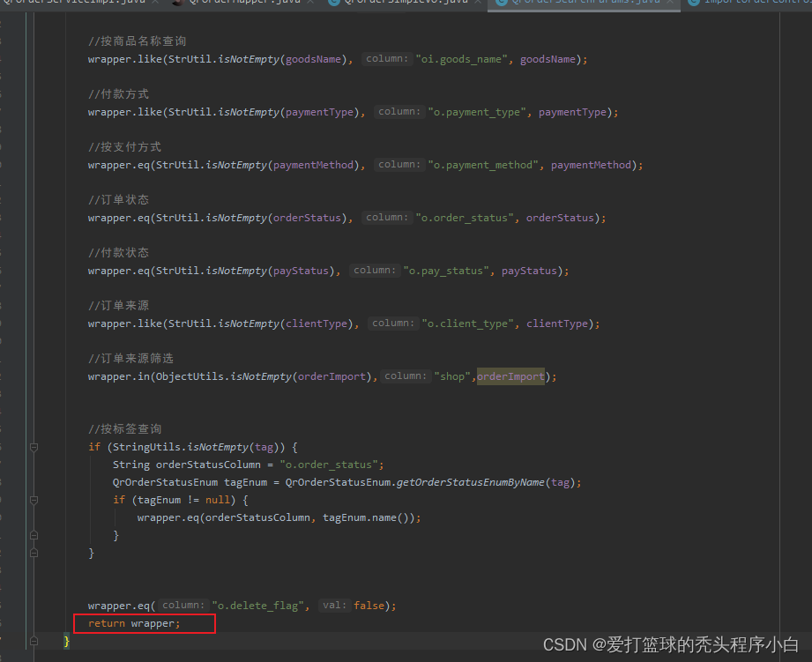812x662 pixels.
Task: Click the return wrapper; statement
Action: (x=134, y=624)
